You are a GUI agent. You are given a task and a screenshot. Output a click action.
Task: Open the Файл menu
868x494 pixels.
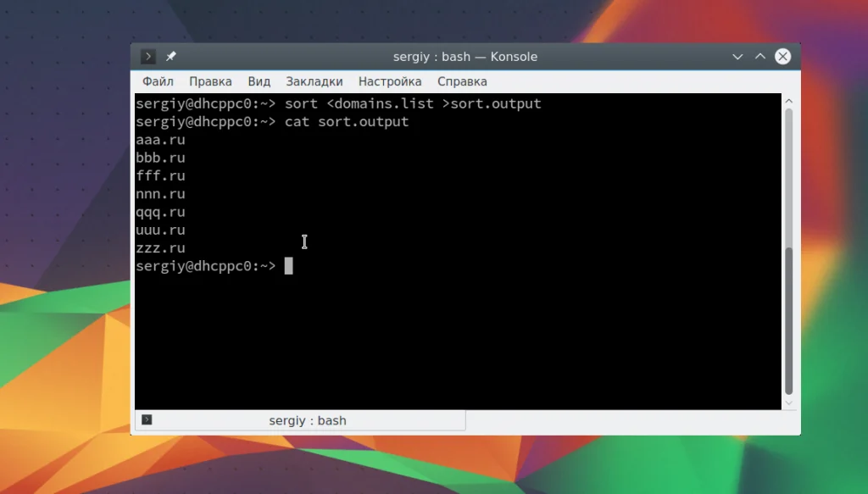point(158,81)
